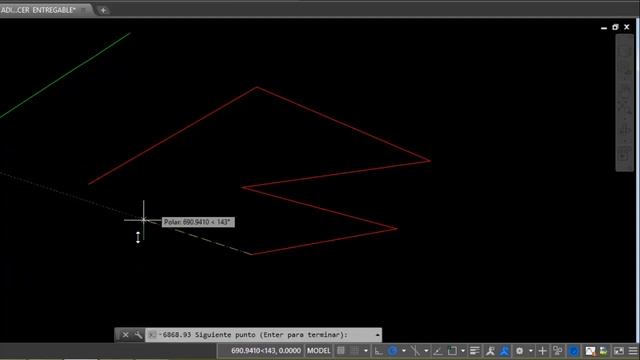Toggle the blue annotation auto-scale icon
This screenshot has width=640, height=360.
(x=505, y=351)
